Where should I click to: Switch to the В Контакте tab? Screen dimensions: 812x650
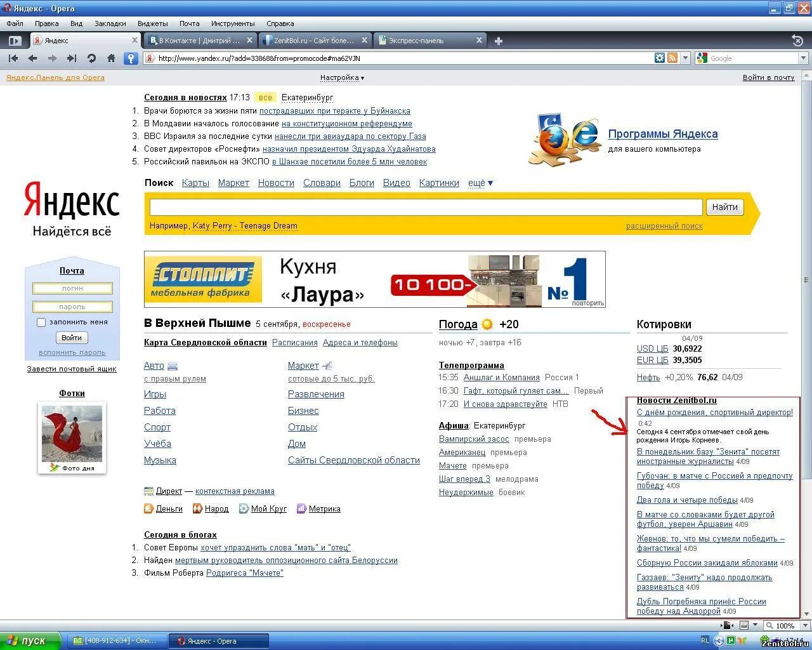(x=200, y=40)
